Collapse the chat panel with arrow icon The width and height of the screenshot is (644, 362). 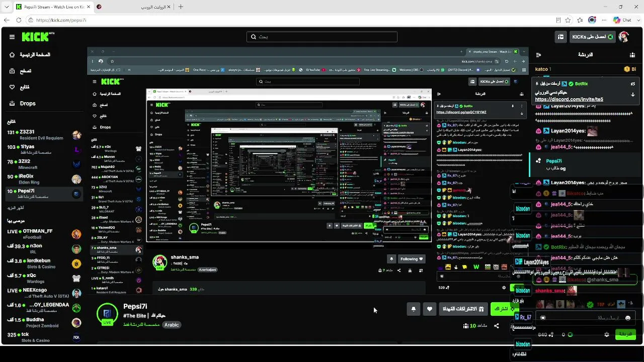[538, 55]
